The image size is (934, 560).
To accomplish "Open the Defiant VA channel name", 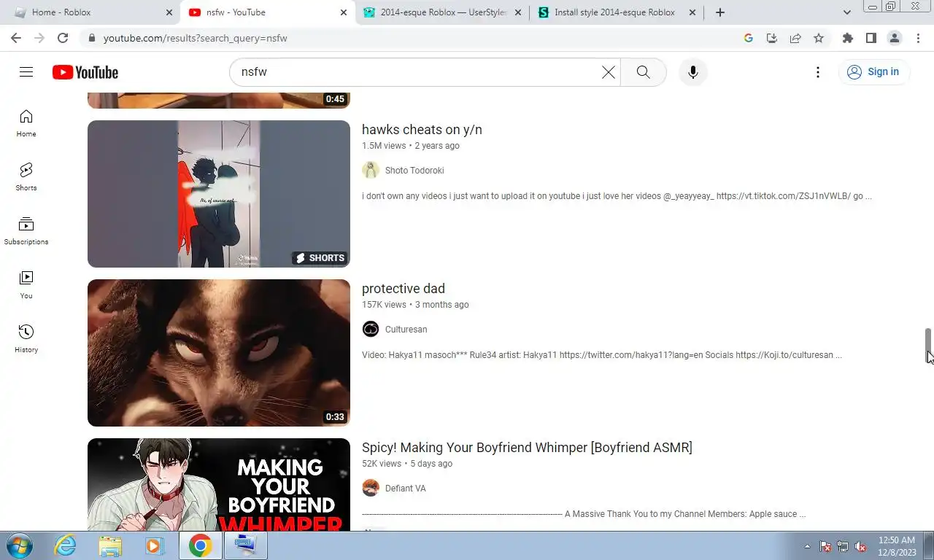I will [405, 489].
